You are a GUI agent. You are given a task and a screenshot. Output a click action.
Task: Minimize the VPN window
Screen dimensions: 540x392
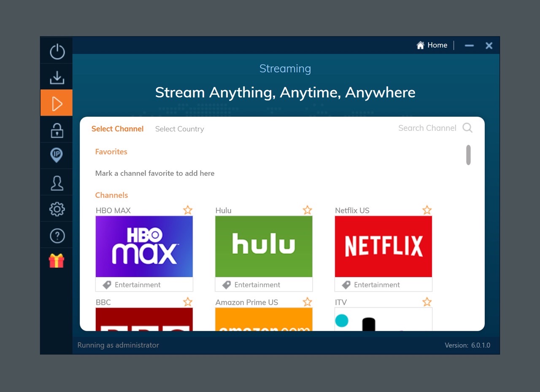coord(469,46)
